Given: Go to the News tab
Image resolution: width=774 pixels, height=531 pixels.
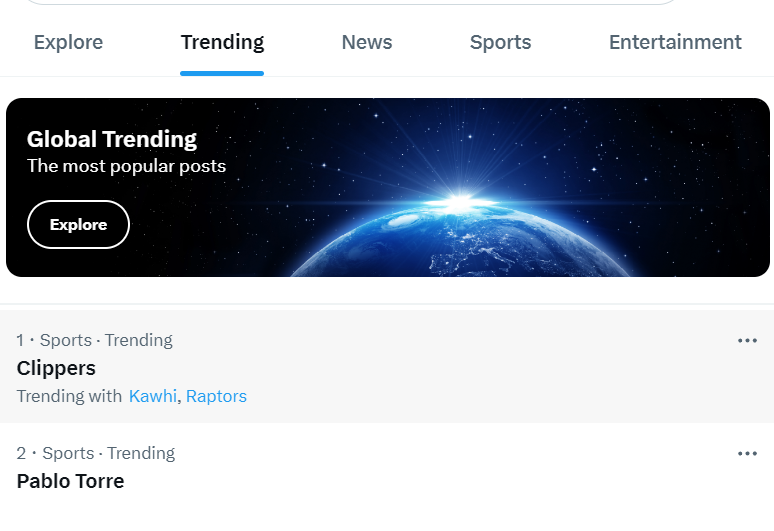Looking at the screenshot, I should click(367, 42).
